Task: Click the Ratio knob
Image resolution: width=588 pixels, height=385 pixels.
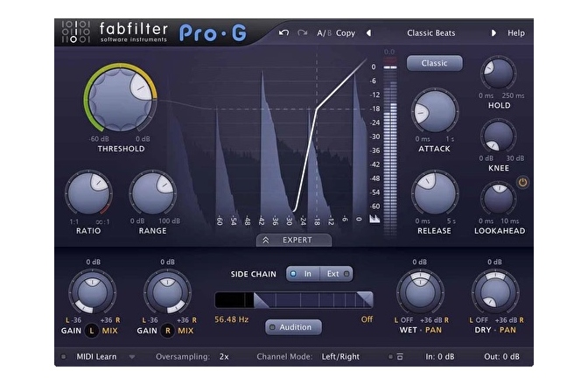Action: click(x=88, y=193)
